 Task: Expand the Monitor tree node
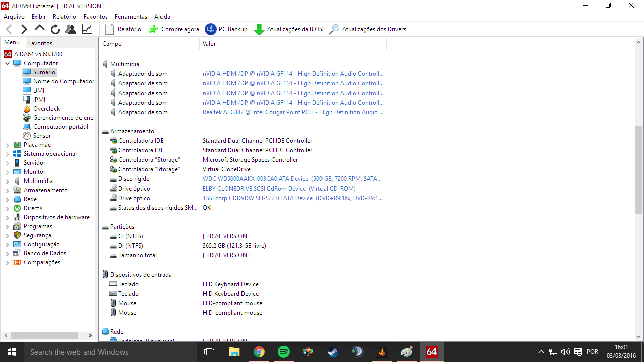point(8,172)
